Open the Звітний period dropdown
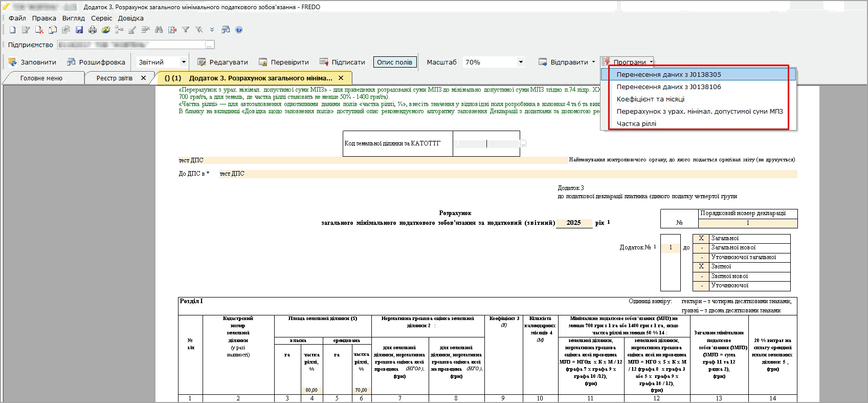Screen dimensions: 868x403 [x=183, y=62]
